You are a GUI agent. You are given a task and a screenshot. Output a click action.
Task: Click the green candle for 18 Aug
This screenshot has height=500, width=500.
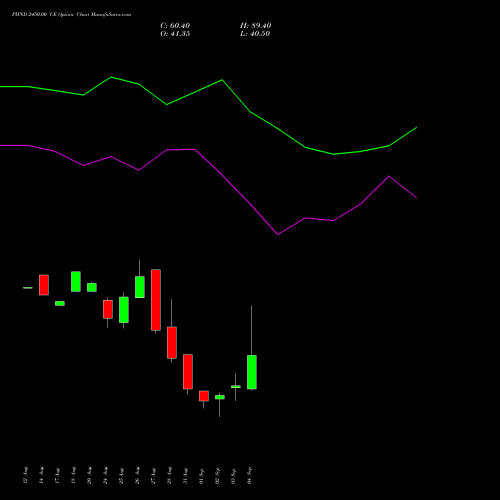click(76, 282)
